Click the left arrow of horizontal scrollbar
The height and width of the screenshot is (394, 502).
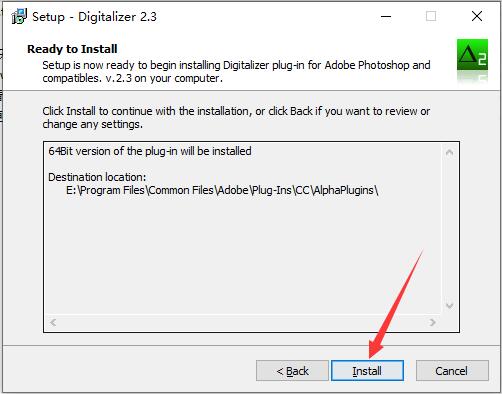[x=53, y=322]
